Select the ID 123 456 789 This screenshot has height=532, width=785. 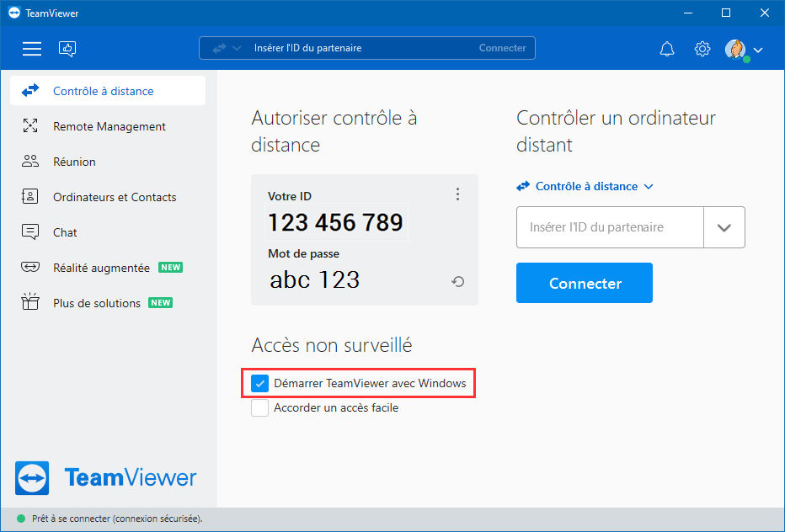pos(336,222)
